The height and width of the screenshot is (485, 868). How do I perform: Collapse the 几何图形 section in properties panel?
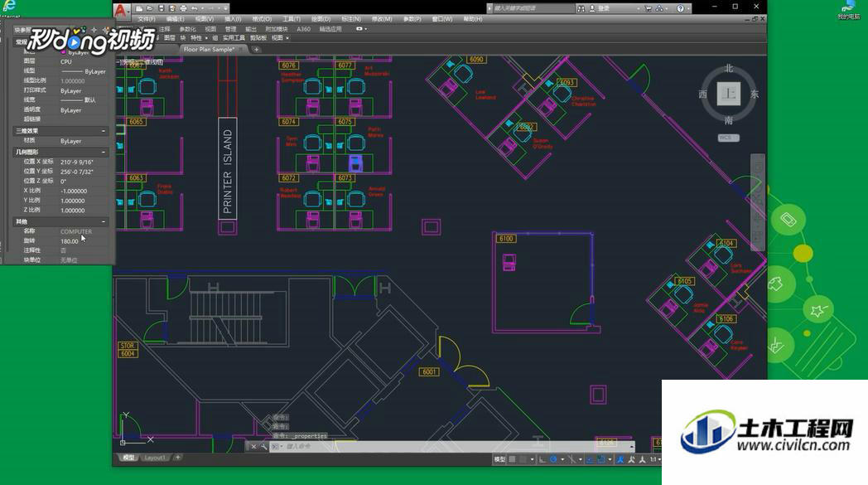pos(104,152)
